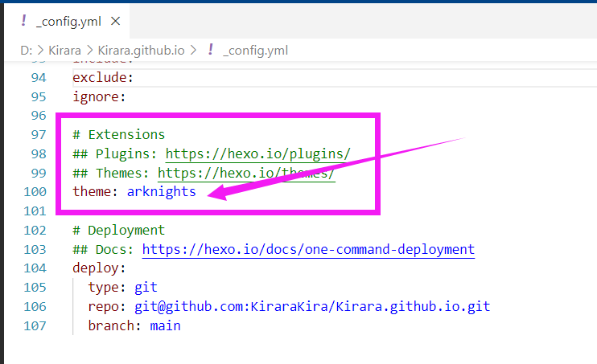
Task: Click line number 100 in the gutter
Action: 35,192
